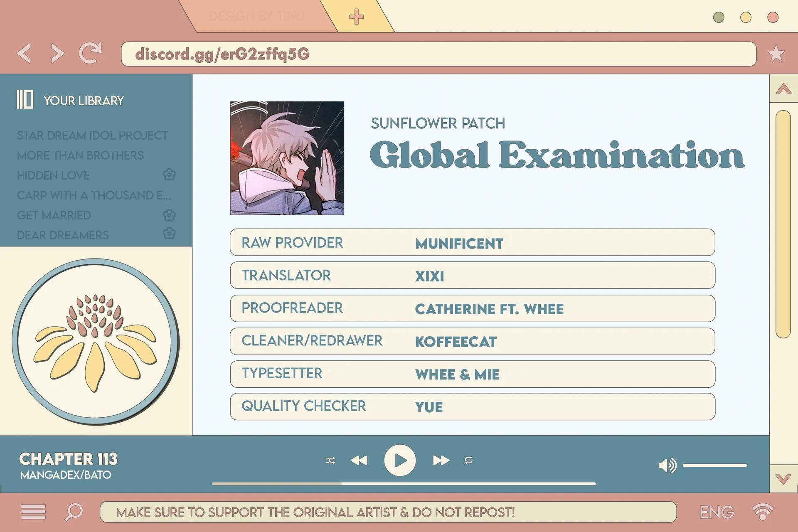Viewport: 798px width, 532px height.
Task: Open Star Dream Idol Project in library
Action: [x=92, y=135]
